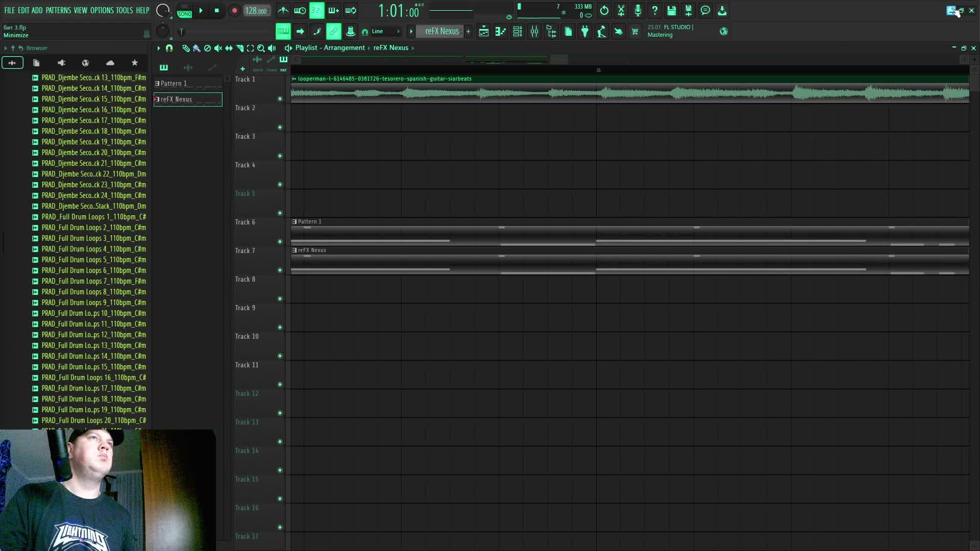This screenshot has width=980, height=551.
Task: Click the globe online icon
Action: (x=723, y=32)
